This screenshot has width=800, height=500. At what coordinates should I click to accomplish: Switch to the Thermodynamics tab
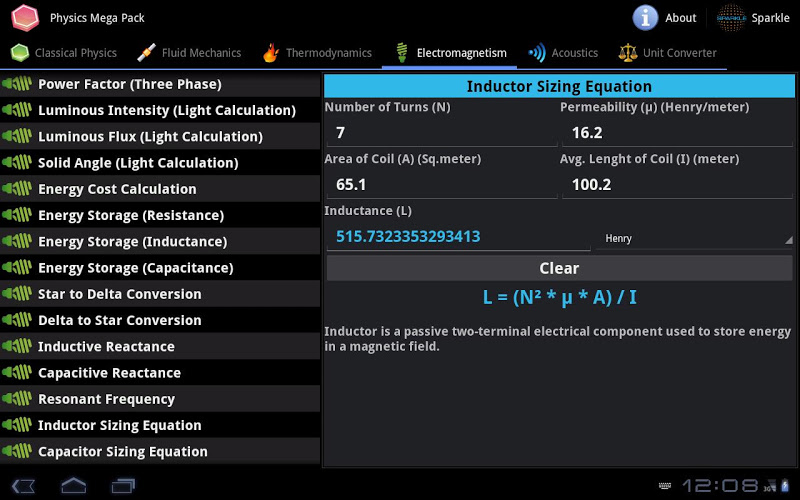(x=317, y=53)
